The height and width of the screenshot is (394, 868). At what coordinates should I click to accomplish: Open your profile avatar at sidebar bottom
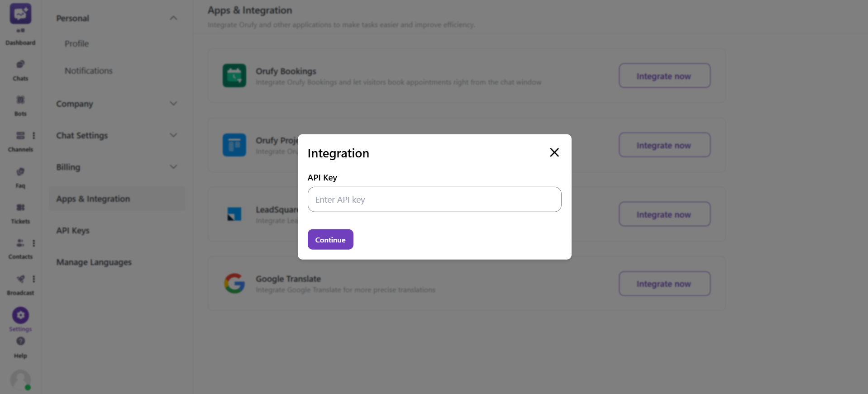tap(20, 380)
